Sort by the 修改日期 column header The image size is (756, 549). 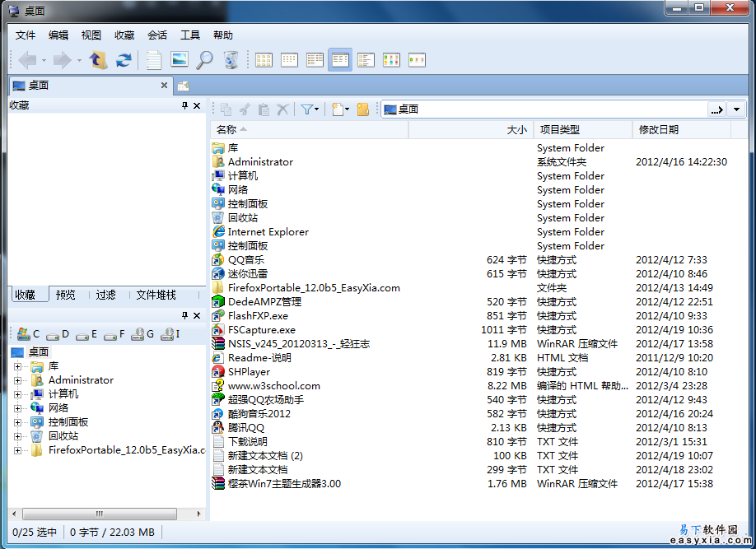tap(657, 130)
